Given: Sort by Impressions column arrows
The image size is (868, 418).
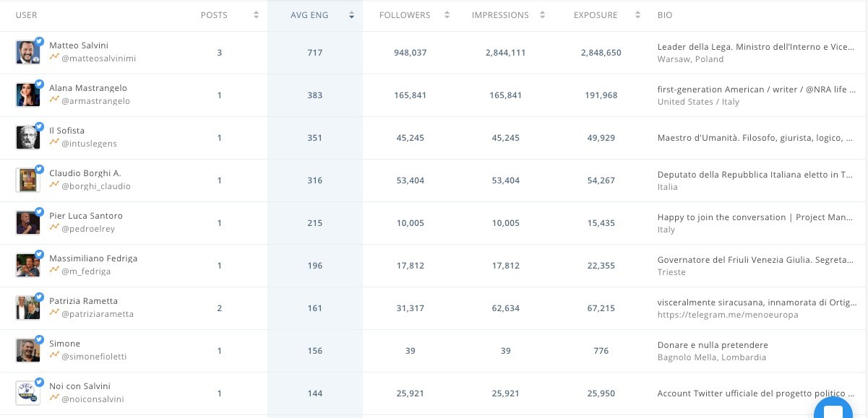Looking at the screenshot, I should coord(542,15).
